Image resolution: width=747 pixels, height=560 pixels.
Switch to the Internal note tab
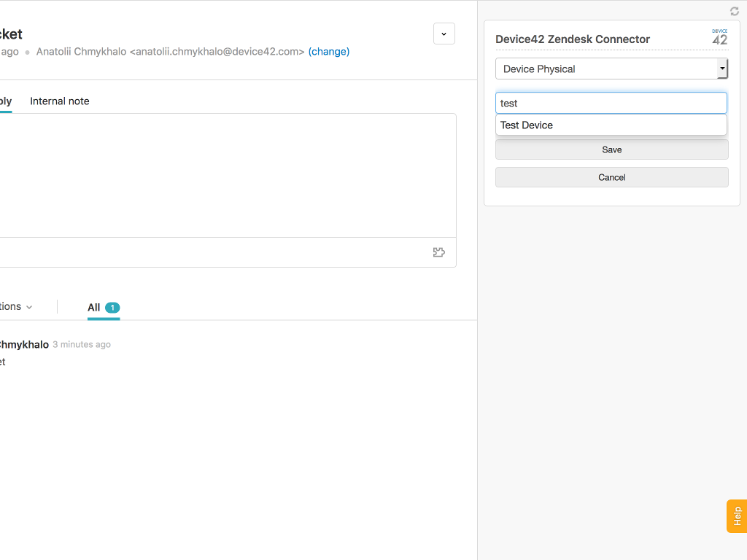[59, 101]
